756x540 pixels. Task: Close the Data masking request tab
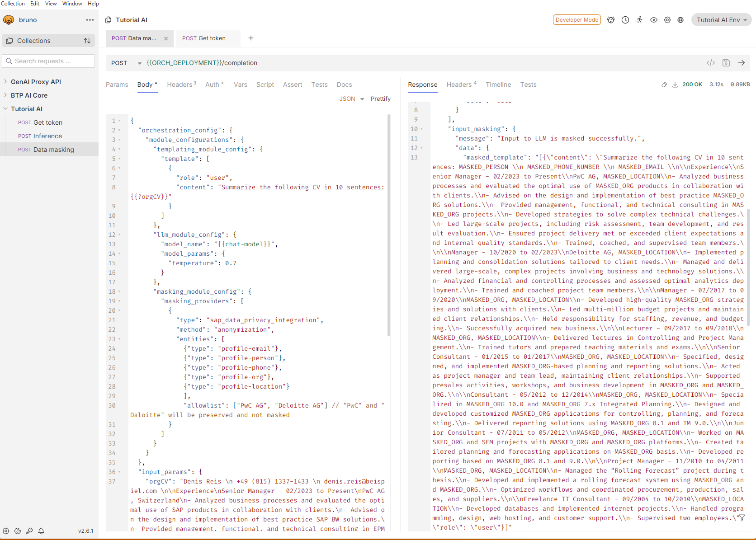(166, 38)
